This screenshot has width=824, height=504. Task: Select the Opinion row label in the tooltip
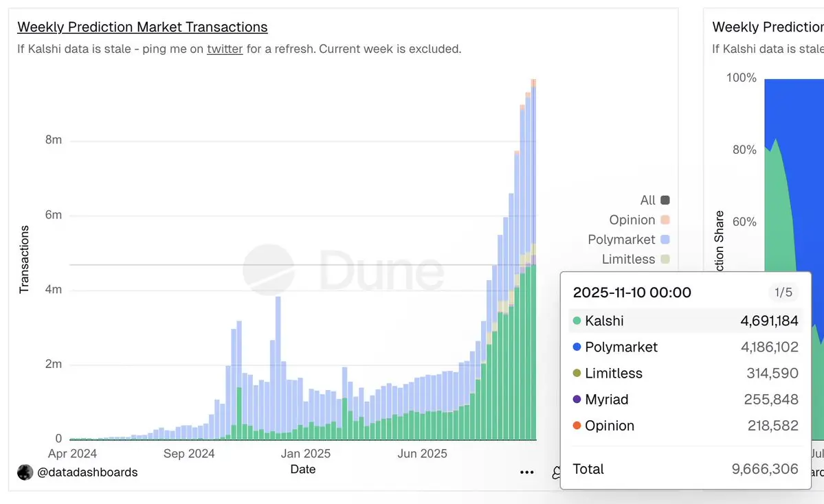(x=610, y=426)
